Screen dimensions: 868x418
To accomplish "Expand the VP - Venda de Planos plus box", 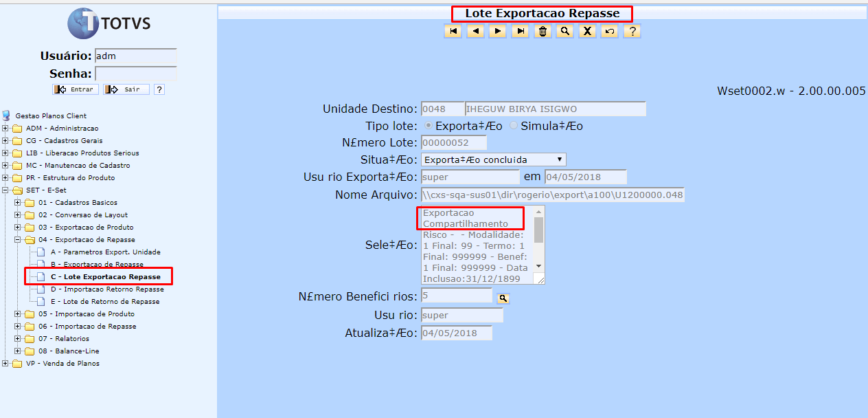I will tap(5, 364).
